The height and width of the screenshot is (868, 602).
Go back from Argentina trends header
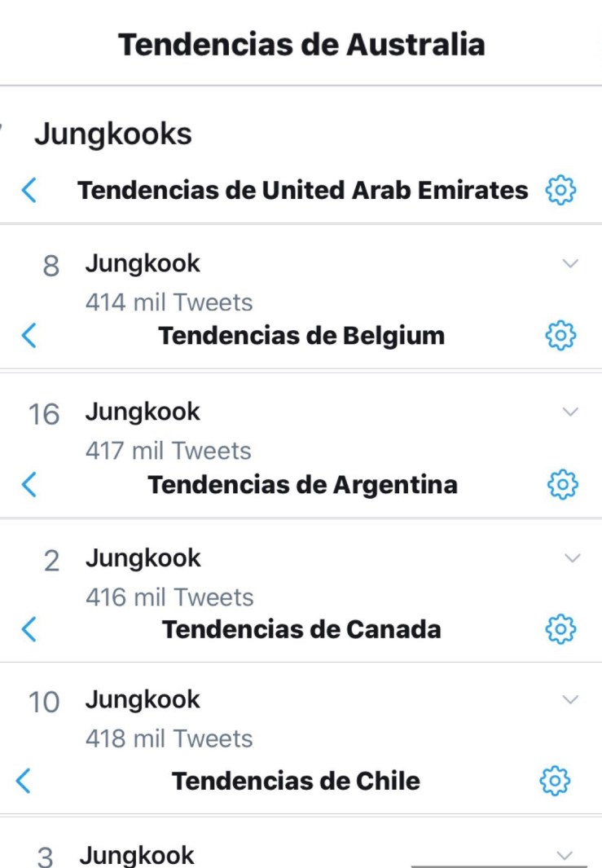29,484
